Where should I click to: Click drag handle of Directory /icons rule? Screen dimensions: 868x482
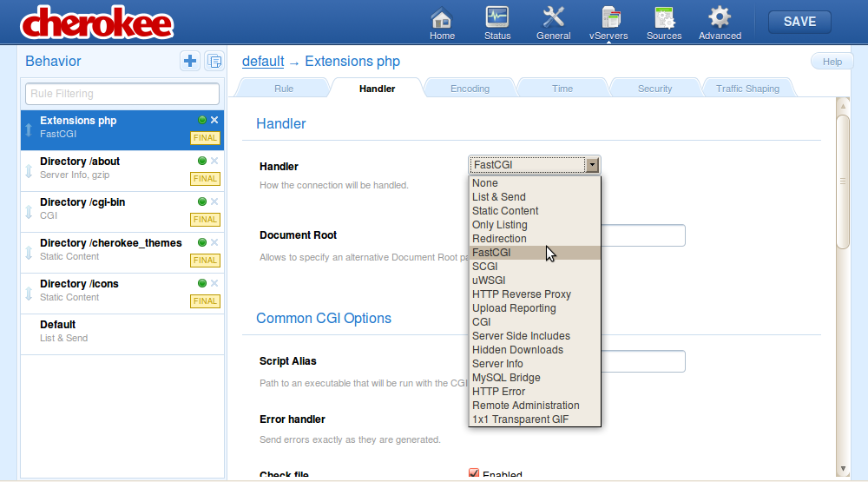click(29, 294)
